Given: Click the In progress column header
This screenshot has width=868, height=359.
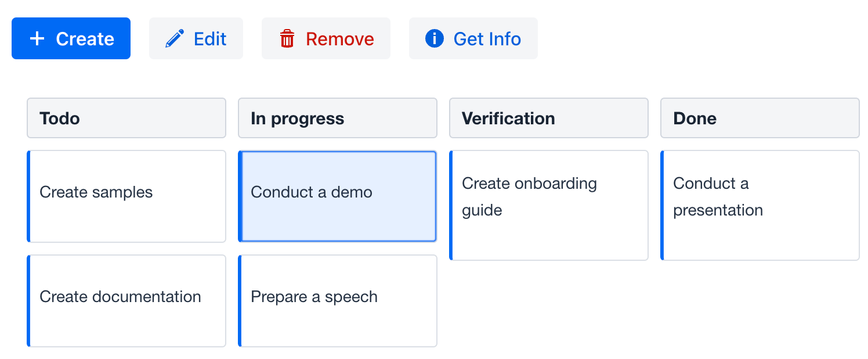Looking at the screenshot, I should [337, 118].
